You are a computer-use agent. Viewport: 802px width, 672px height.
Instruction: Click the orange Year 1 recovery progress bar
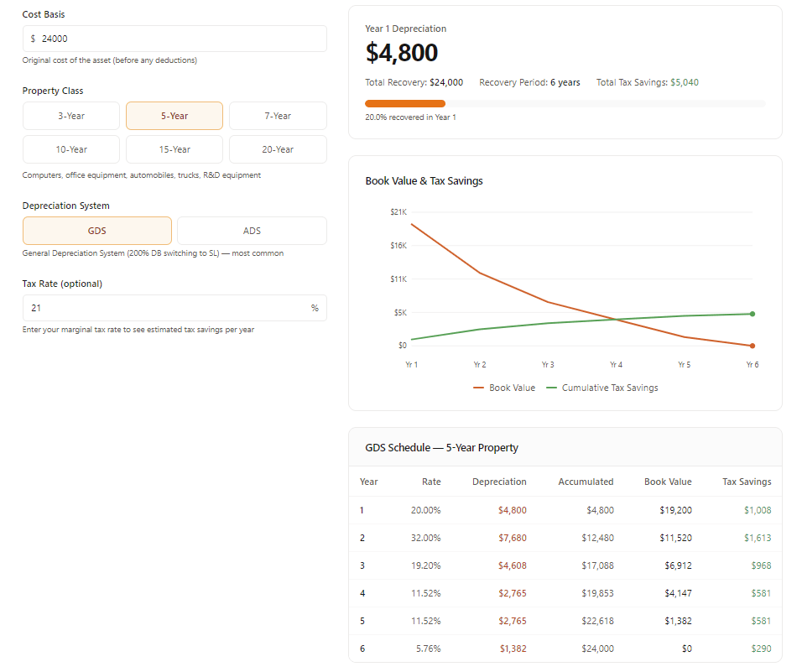click(x=405, y=103)
